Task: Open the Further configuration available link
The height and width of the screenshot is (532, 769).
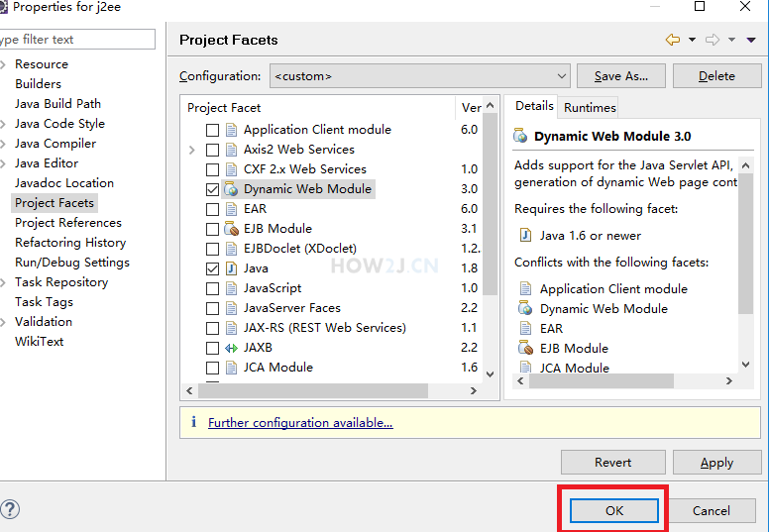Action: click(300, 423)
